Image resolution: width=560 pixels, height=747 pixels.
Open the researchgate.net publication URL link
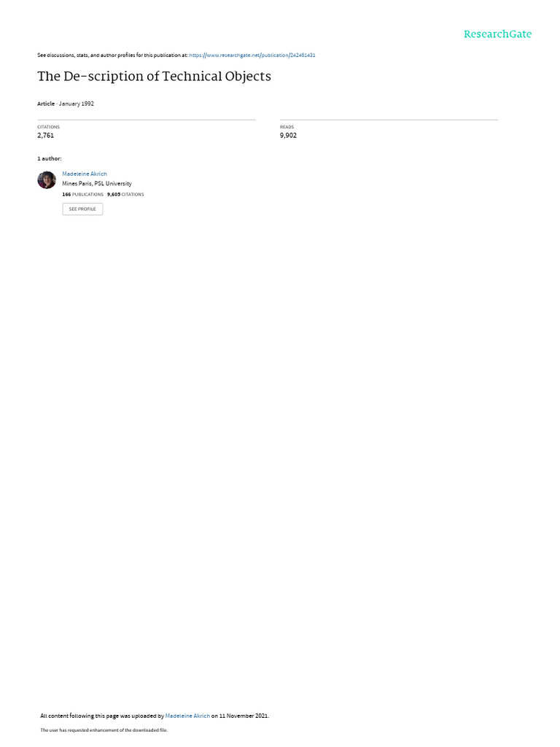[x=252, y=55]
